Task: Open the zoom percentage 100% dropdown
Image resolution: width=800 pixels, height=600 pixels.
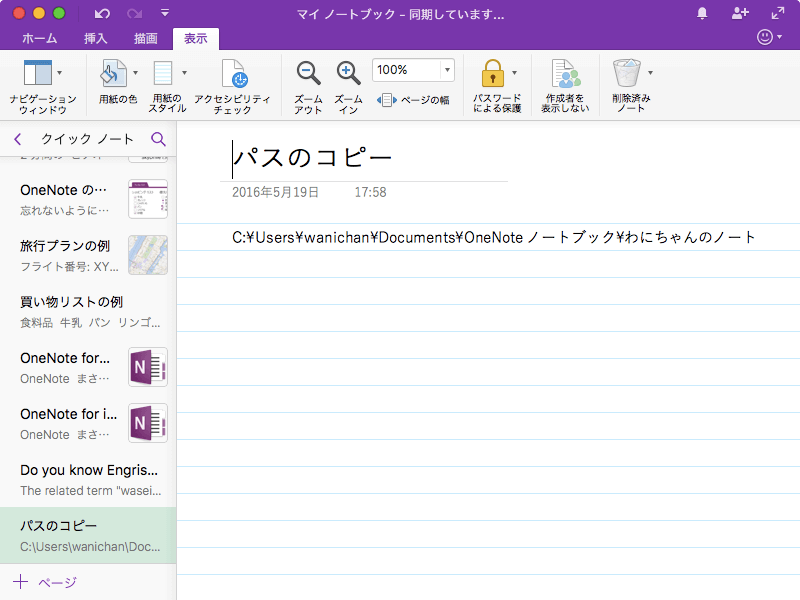Action: [x=446, y=70]
